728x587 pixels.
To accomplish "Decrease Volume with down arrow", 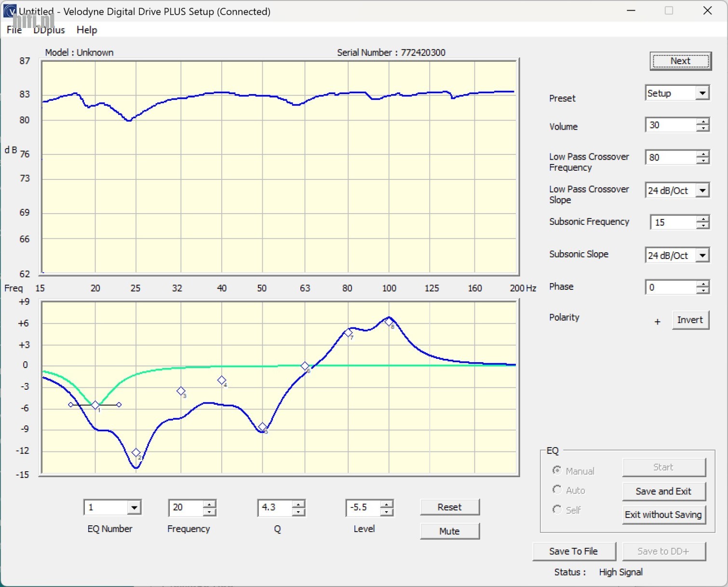I will pyautogui.click(x=703, y=128).
